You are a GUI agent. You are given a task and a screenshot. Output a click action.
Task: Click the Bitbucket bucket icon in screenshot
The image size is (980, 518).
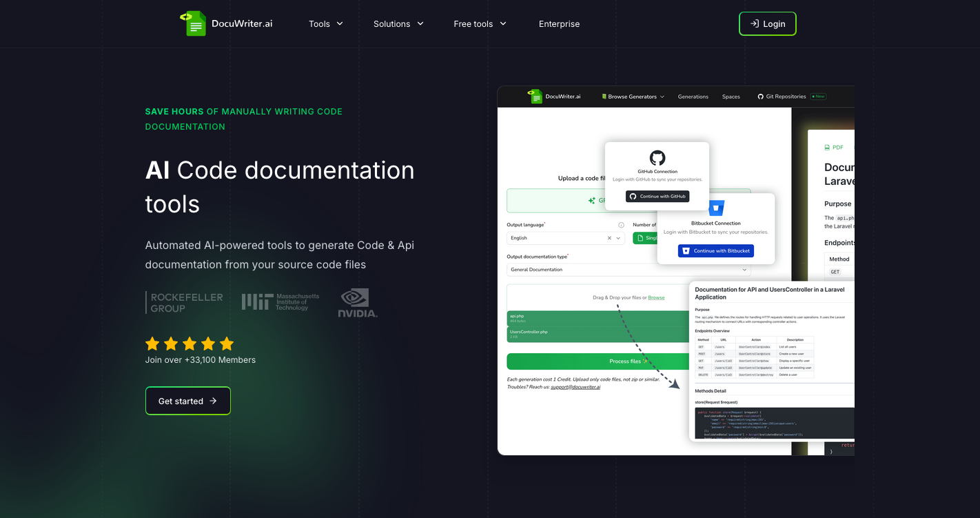[716, 208]
